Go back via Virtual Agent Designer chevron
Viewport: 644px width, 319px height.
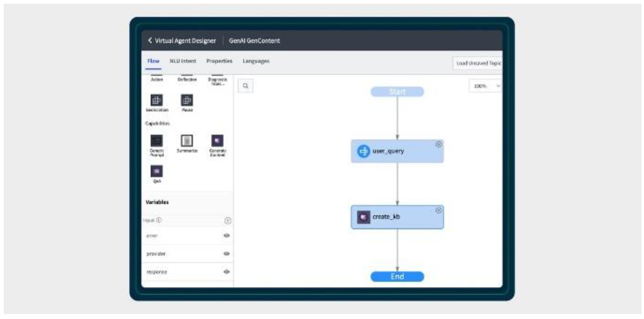coord(150,41)
